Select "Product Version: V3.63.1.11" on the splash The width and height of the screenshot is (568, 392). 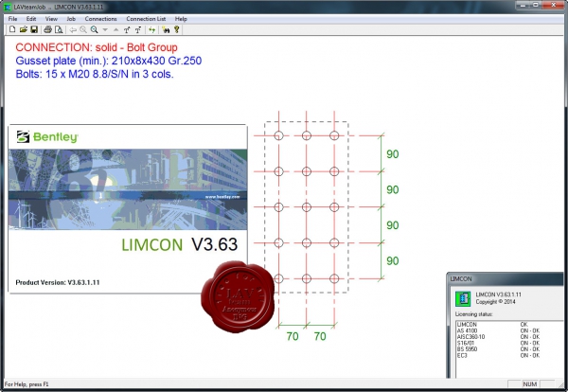click(x=57, y=282)
